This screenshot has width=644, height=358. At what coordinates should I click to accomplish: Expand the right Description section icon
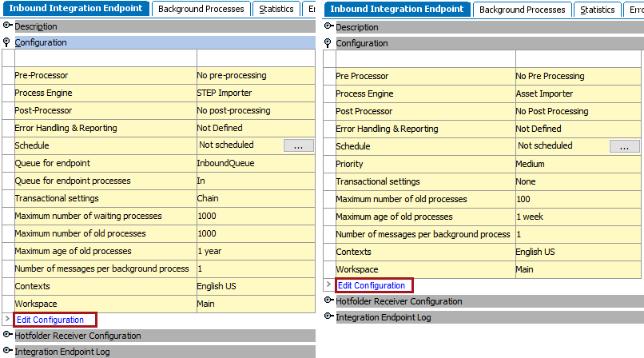click(328, 26)
